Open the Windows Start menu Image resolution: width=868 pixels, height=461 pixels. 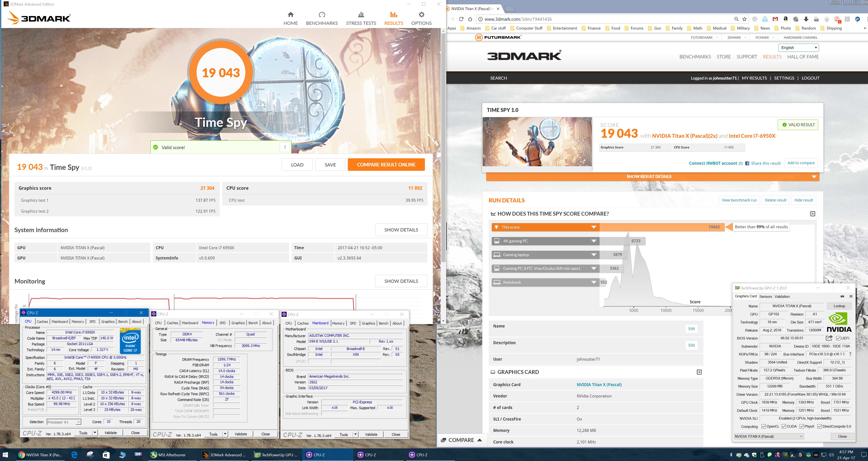[5, 455]
